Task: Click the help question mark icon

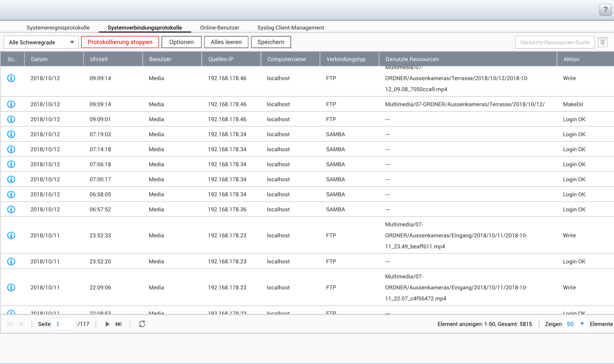Action: tap(605, 10)
